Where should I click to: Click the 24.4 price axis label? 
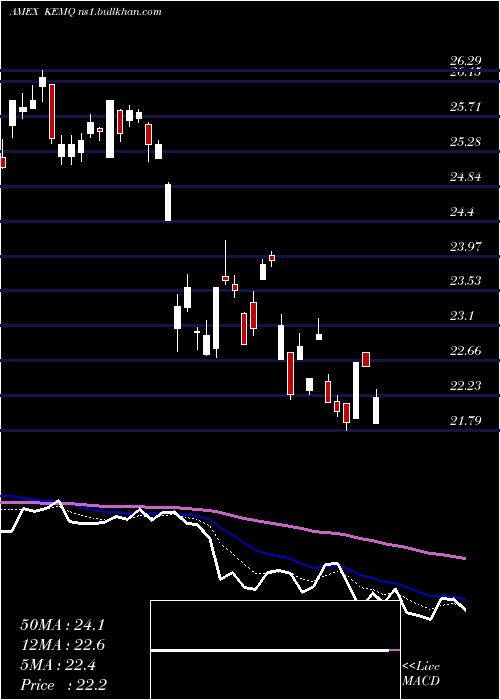[x=462, y=212]
